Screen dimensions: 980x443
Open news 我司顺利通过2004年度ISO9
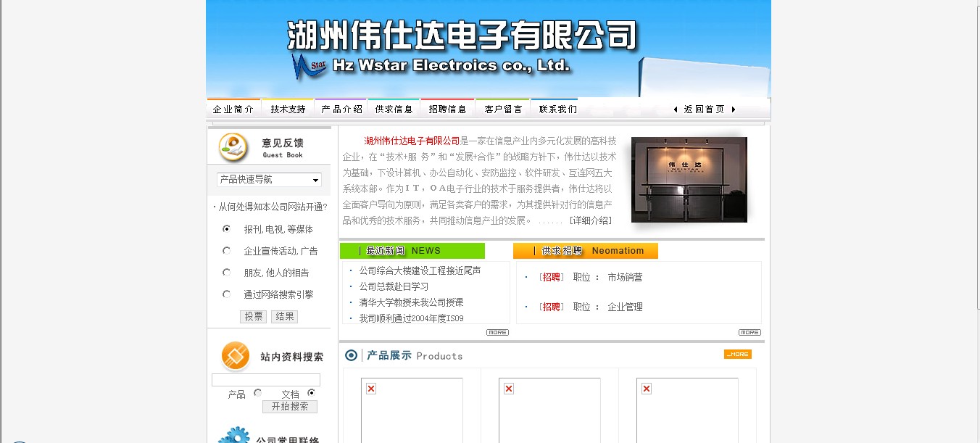pyautogui.click(x=411, y=318)
